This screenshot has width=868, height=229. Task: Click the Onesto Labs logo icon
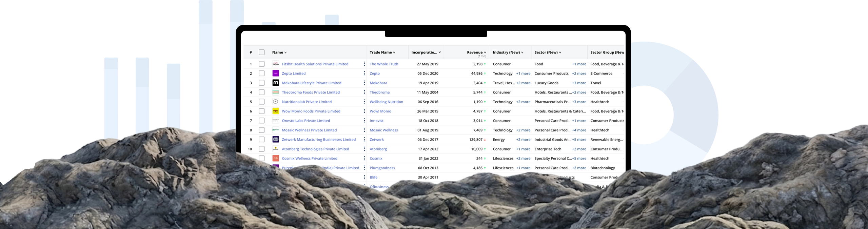pos(276,121)
